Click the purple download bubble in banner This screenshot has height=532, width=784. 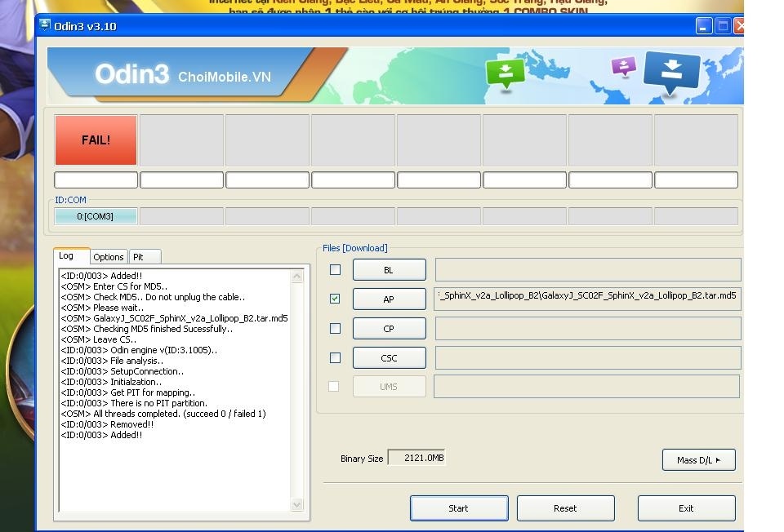[623, 65]
